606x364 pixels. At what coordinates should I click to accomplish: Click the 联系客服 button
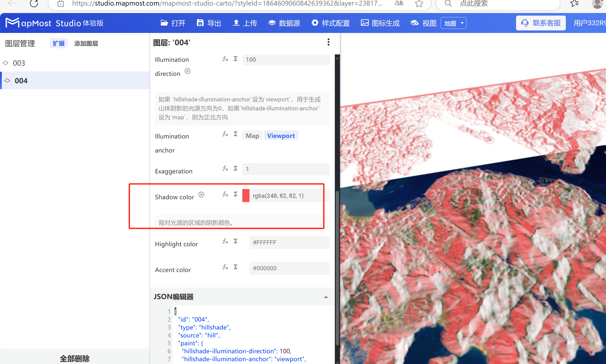[x=541, y=23]
